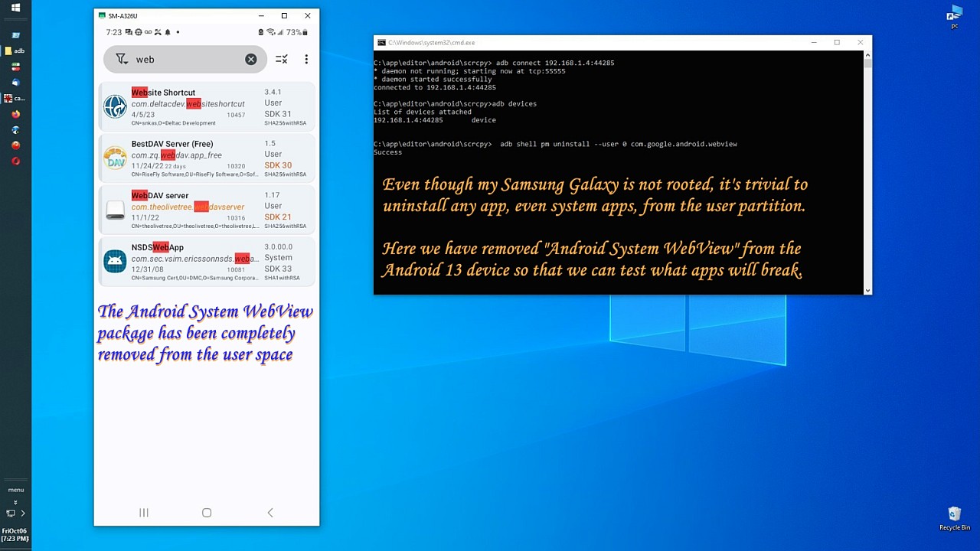Image resolution: width=980 pixels, height=551 pixels.
Task: Tap the Website Shortcut app icon
Action: click(x=115, y=106)
